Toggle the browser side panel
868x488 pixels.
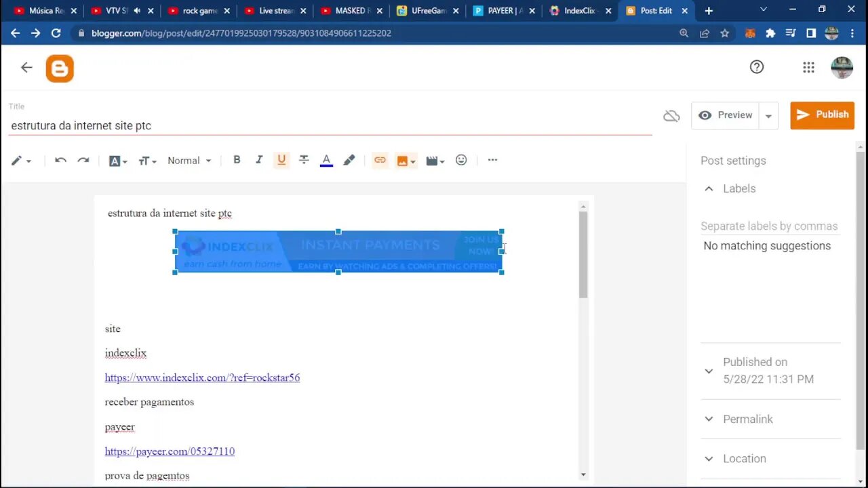[811, 33]
